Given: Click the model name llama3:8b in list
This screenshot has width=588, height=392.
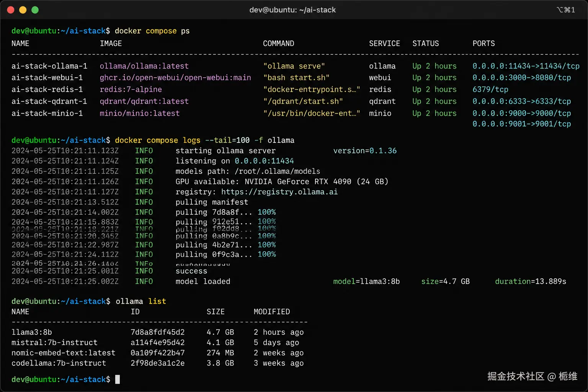Looking at the screenshot, I should pyautogui.click(x=32, y=332).
